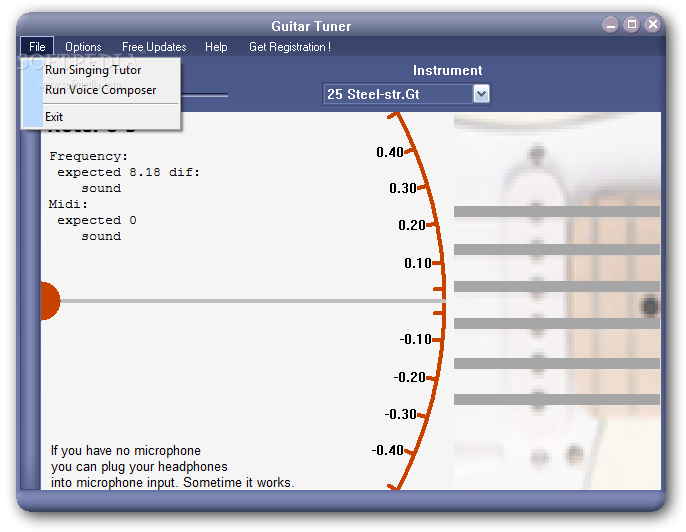
Task: Click the red tuner needle pivot circle
Action: pyautogui.click(x=50, y=301)
